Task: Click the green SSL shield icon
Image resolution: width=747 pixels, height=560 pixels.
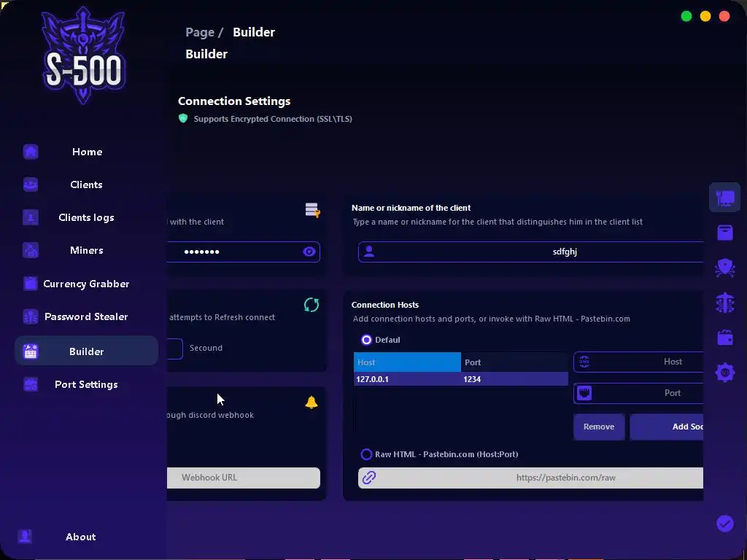Action: tap(183, 118)
